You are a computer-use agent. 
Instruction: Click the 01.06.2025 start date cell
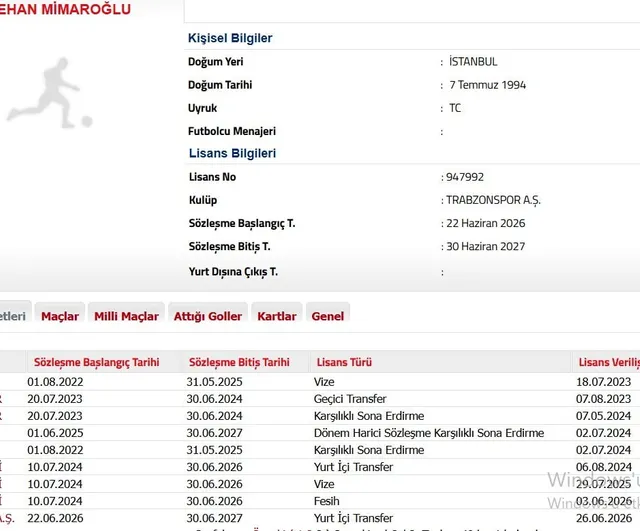55,433
